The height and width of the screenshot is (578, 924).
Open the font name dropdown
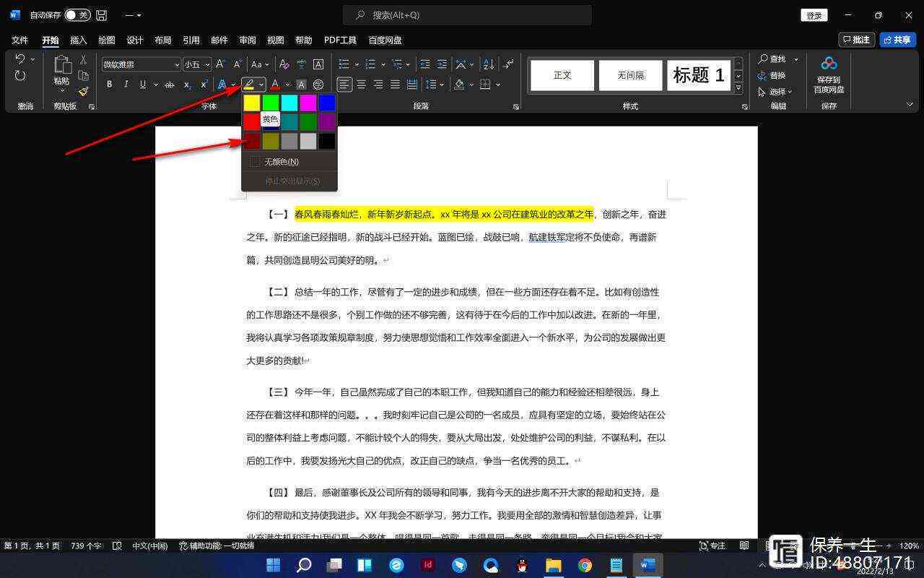(177, 64)
